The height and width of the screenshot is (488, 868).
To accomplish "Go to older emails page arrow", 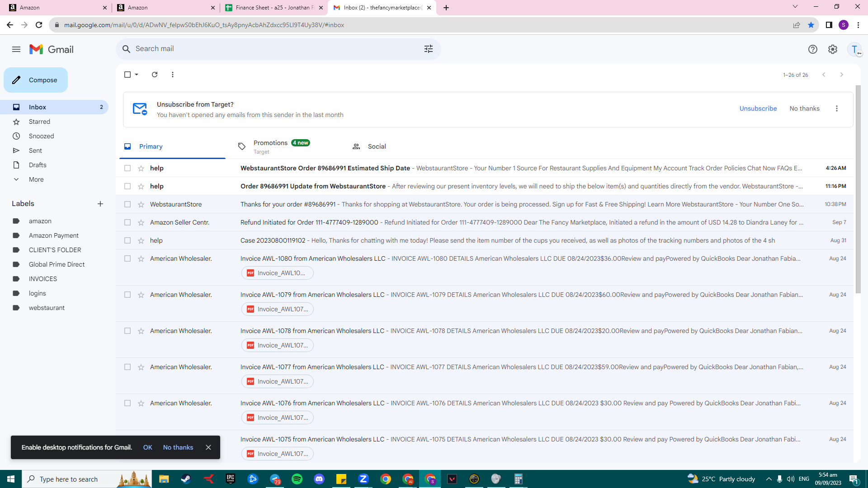I will tap(841, 75).
